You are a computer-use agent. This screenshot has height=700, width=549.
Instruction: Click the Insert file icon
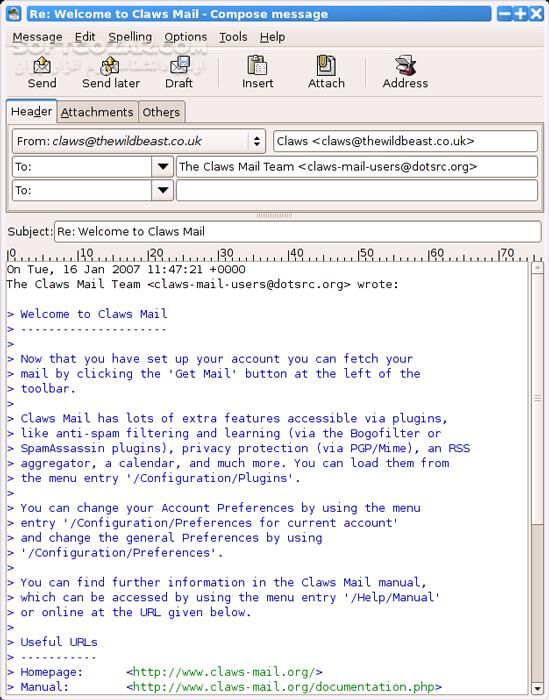(257, 66)
